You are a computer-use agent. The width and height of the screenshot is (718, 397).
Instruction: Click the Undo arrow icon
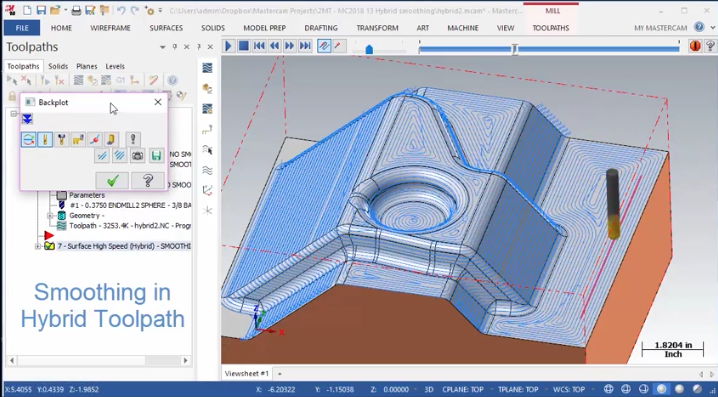tap(121, 10)
